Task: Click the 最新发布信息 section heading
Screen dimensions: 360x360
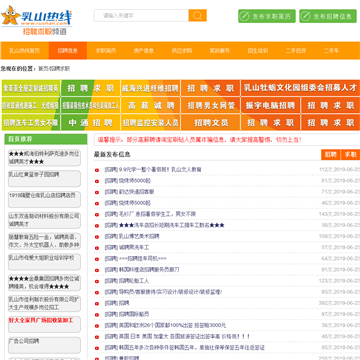Action: pyautogui.click(x=112, y=154)
